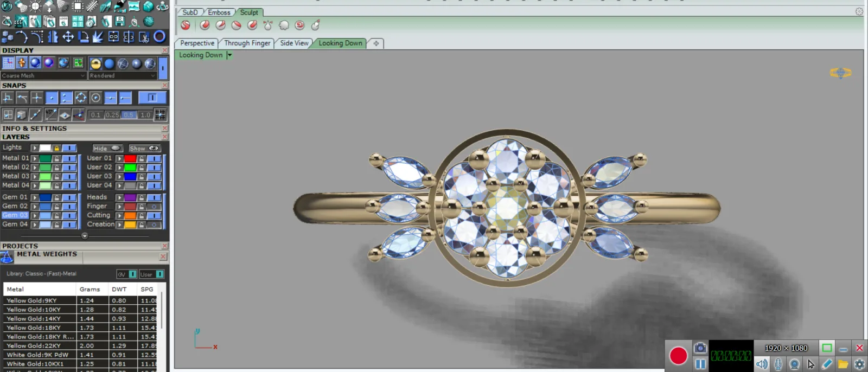
Task: Expand the Gem 04 layer arrow
Action: click(35, 225)
